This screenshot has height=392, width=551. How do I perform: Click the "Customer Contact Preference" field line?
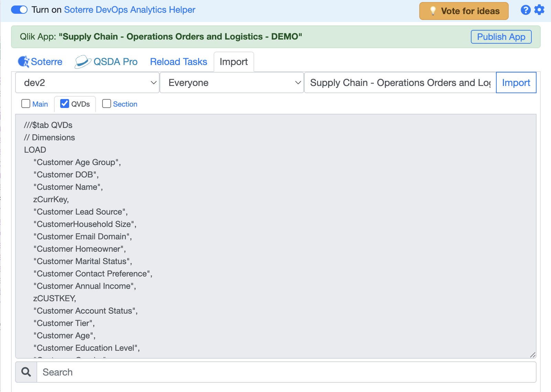[93, 274]
